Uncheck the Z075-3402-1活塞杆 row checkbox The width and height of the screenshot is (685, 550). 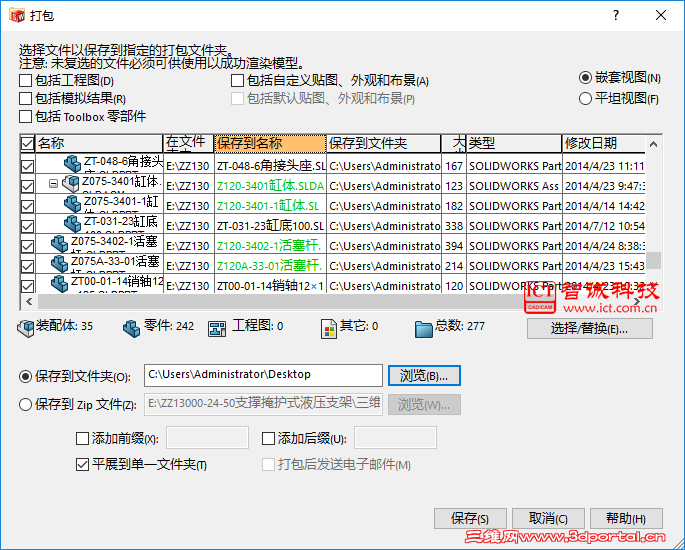28,246
